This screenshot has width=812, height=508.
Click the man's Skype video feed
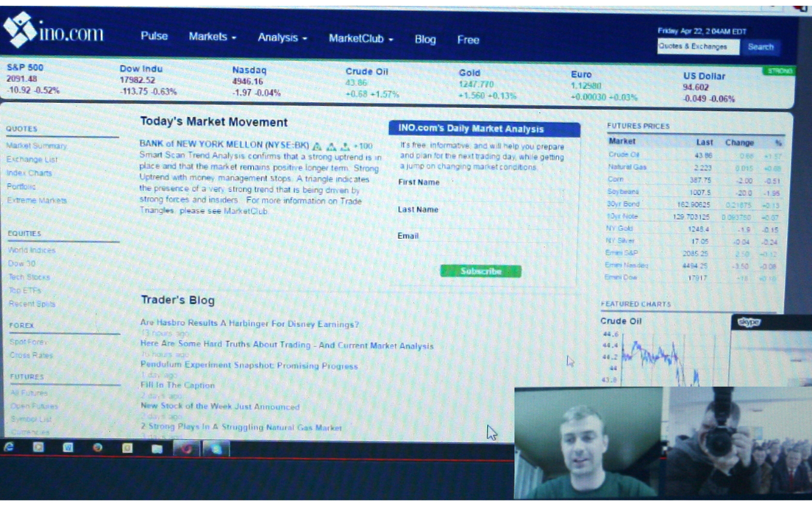[588, 443]
